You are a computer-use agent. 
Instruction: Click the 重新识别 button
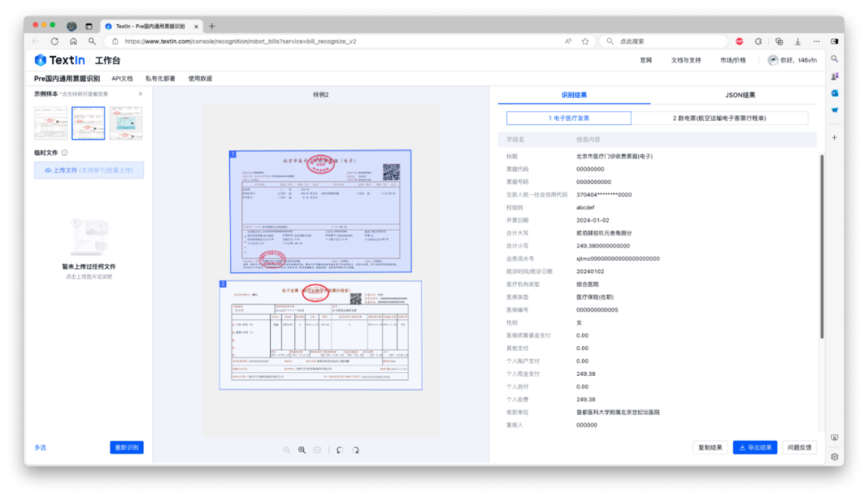pos(127,447)
